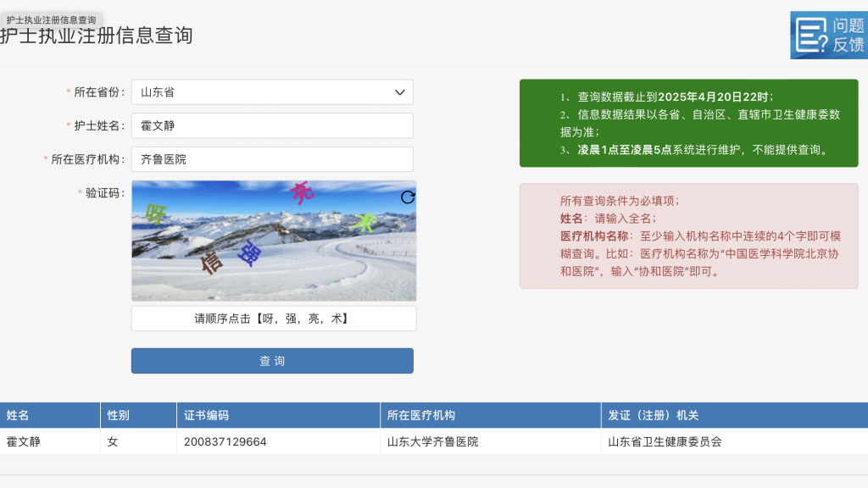Expand the 所在省份 dropdown arrow
The width and height of the screenshot is (868, 488).
(x=400, y=92)
